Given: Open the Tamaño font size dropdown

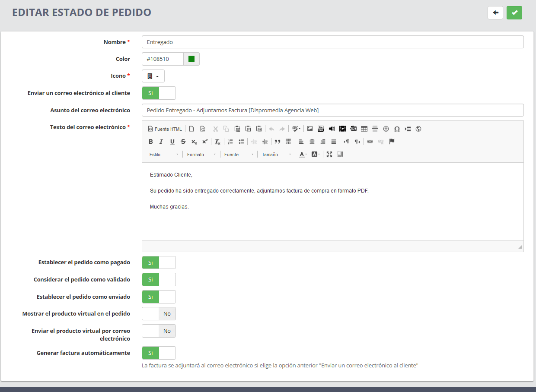Looking at the screenshot, I should [x=276, y=155].
